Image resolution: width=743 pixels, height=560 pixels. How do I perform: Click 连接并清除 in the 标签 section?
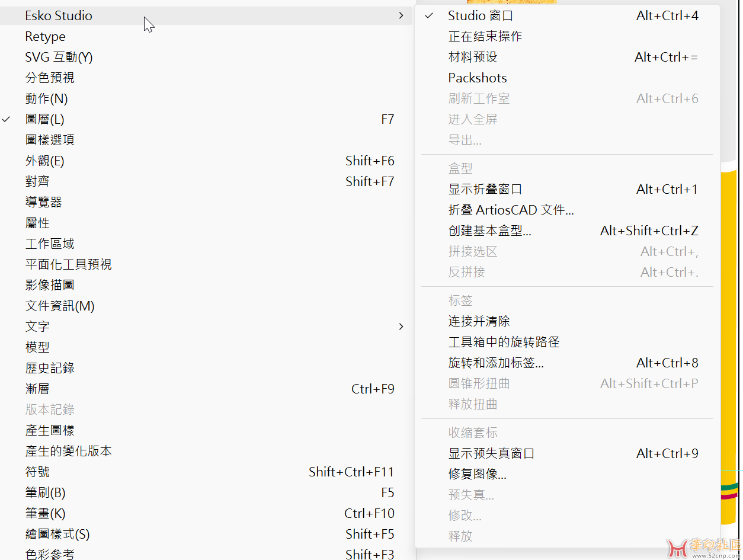click(479, 322)
